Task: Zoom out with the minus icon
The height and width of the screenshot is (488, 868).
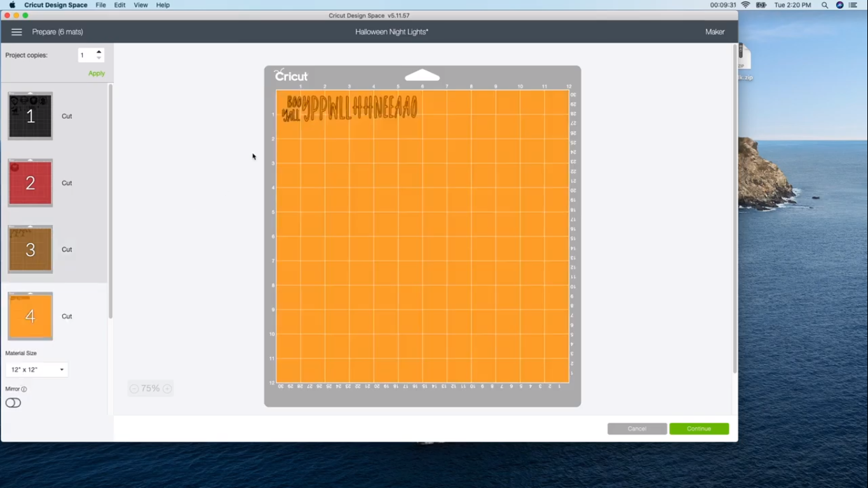Action: pos(134,388)
